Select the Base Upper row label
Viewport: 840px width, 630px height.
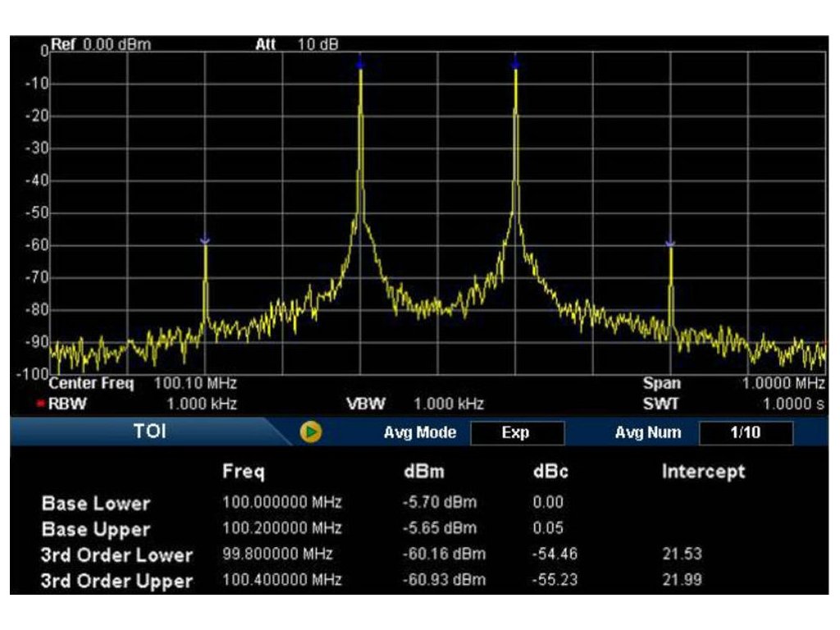96,530
